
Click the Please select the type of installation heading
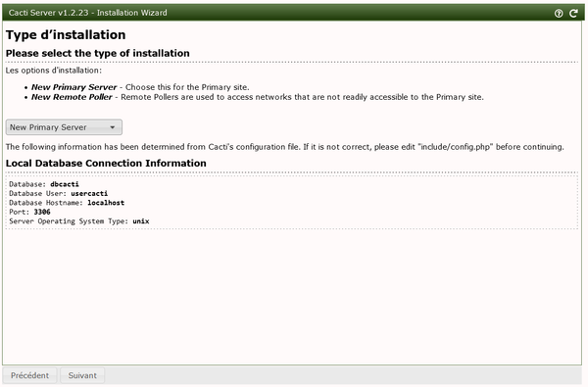[97, 53]
